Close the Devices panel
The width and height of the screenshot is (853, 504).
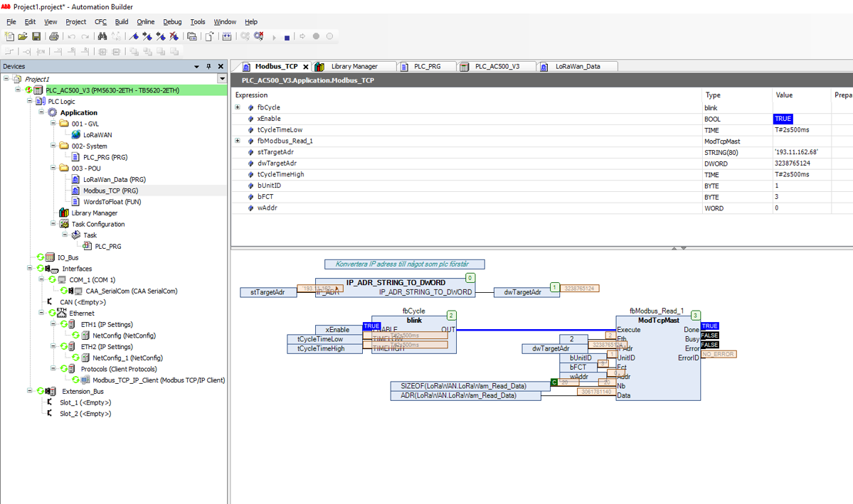(221, 66)
